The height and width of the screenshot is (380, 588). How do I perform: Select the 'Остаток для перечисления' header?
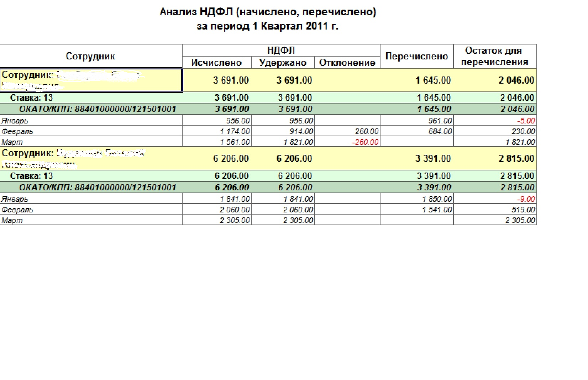point(495,56)
